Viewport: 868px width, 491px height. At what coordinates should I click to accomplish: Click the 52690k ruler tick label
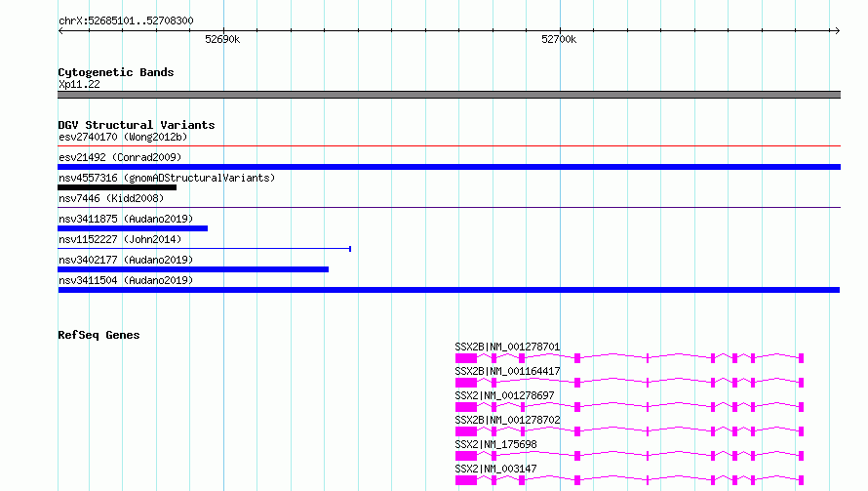click(222, 39)
